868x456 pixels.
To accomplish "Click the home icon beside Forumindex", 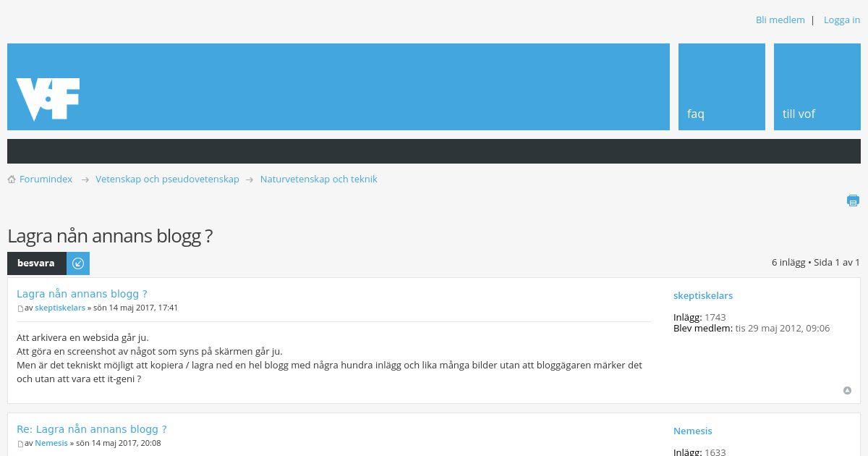I will pos(12,180).
